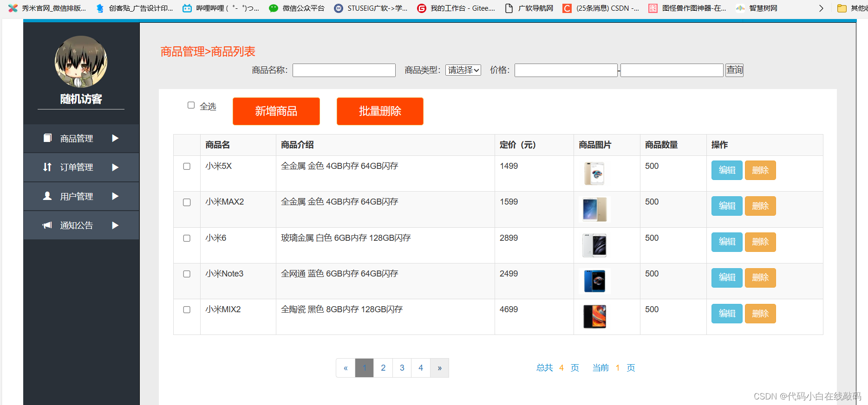Expand 订单管理 menu arrow

pos(115,167)
